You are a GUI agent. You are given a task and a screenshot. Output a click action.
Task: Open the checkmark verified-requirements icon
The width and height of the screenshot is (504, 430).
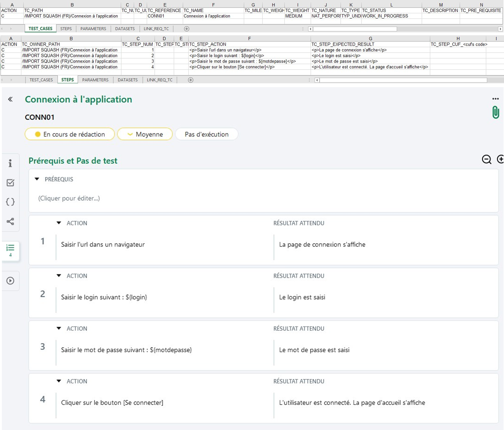[10, 183]
